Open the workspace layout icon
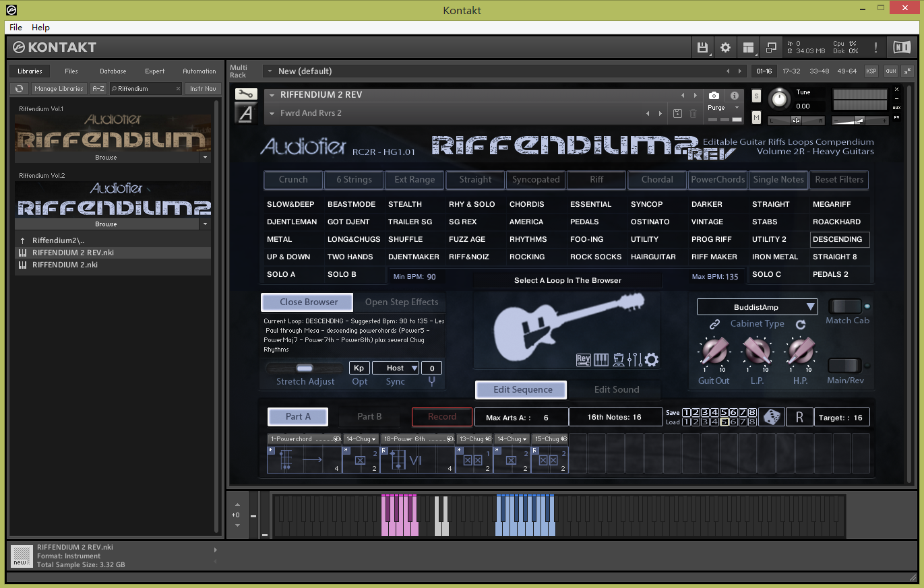 click(748, 47)
